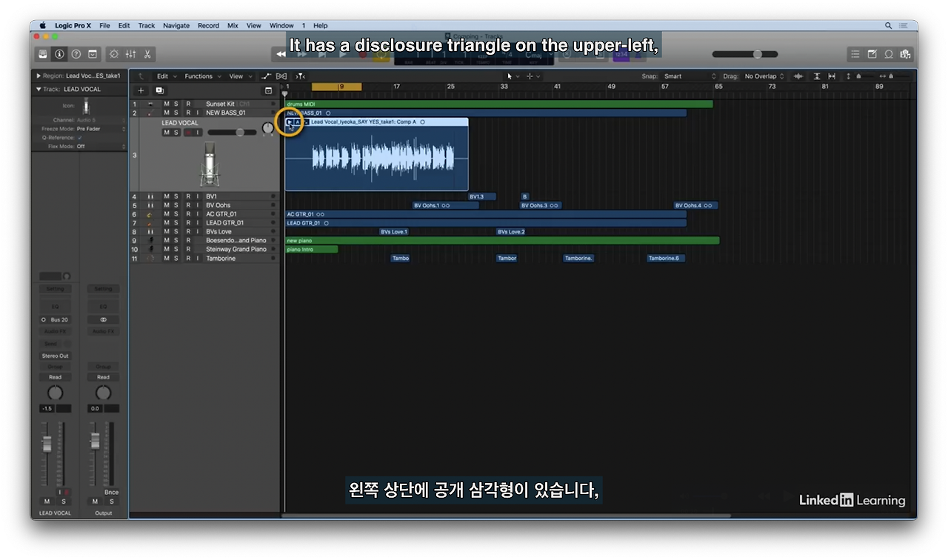The image size is (948, 560).
Task: Toggle the Q-Reference checkbox
Action: [80, 138]
